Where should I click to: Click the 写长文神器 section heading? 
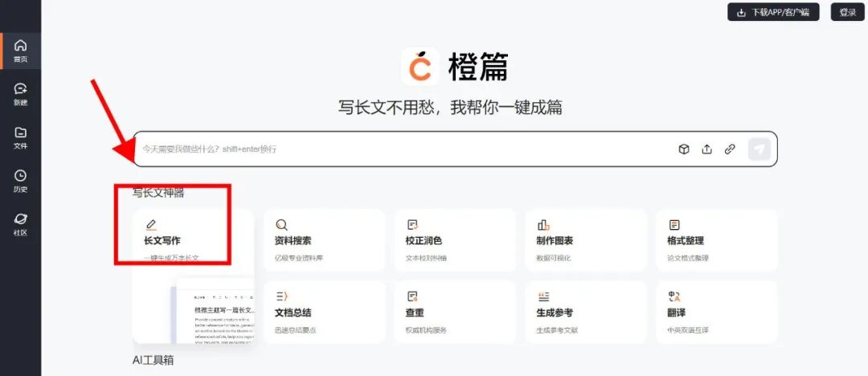[158, 193]
